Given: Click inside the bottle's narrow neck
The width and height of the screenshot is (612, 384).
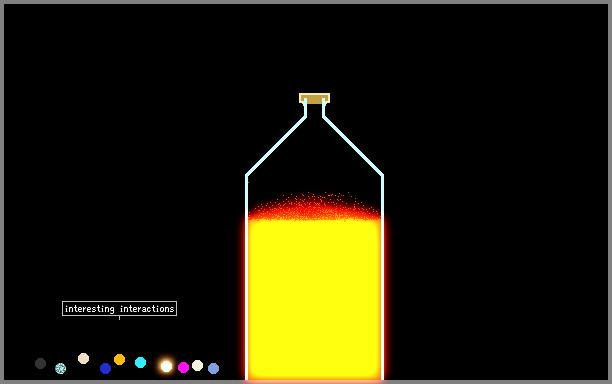Looking at the screenshot, I should tap(315, 110).
